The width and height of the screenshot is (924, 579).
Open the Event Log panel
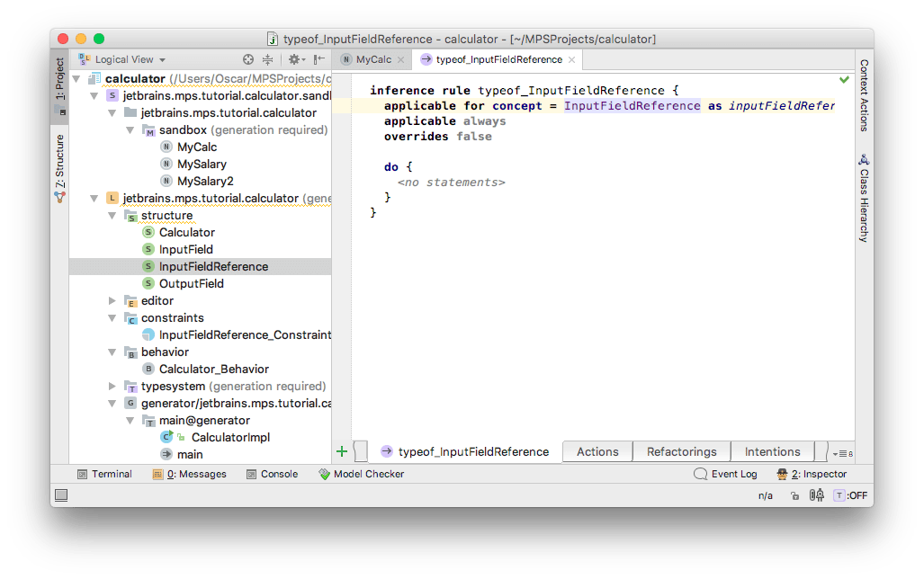[725, 474]
